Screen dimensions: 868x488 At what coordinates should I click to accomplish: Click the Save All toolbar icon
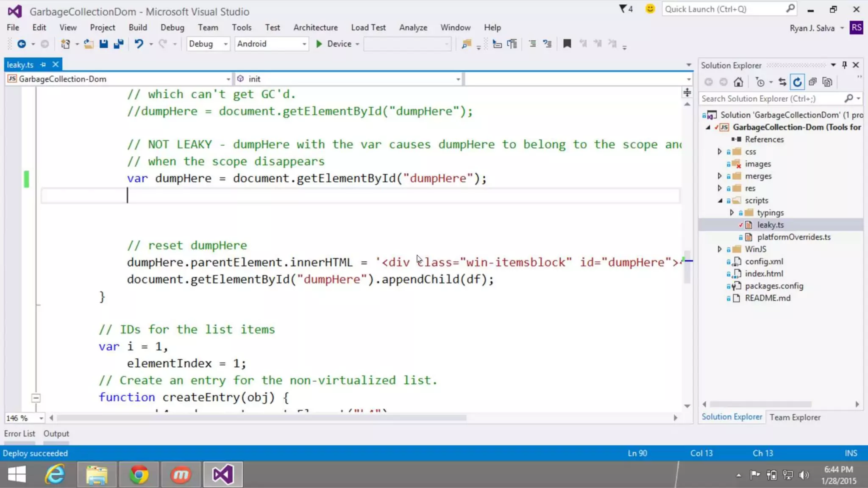click(x=119, y=44)
